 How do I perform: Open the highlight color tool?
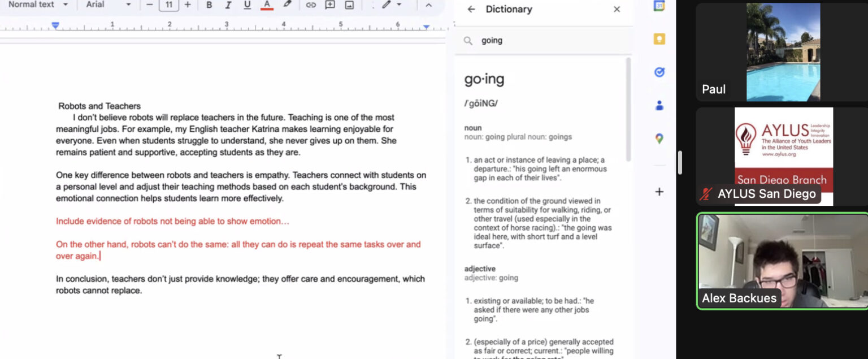pyautogui.click(x=287, y=5)
